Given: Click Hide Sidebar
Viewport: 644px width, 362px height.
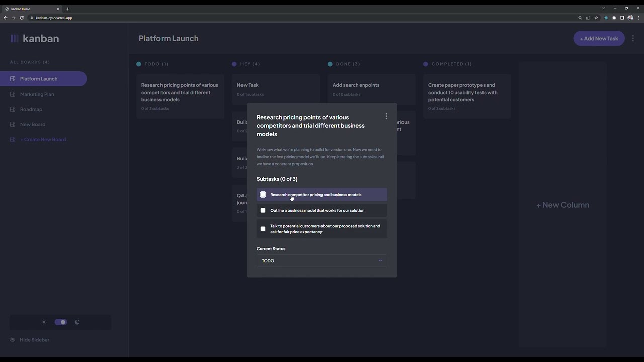Looking at the screenshot, I should point(30,340).
